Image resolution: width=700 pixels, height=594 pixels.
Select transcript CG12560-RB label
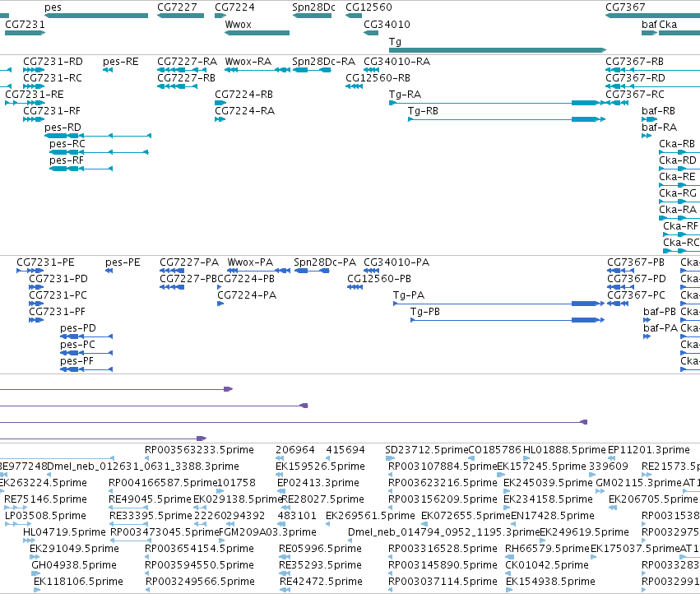click(378, 78)
